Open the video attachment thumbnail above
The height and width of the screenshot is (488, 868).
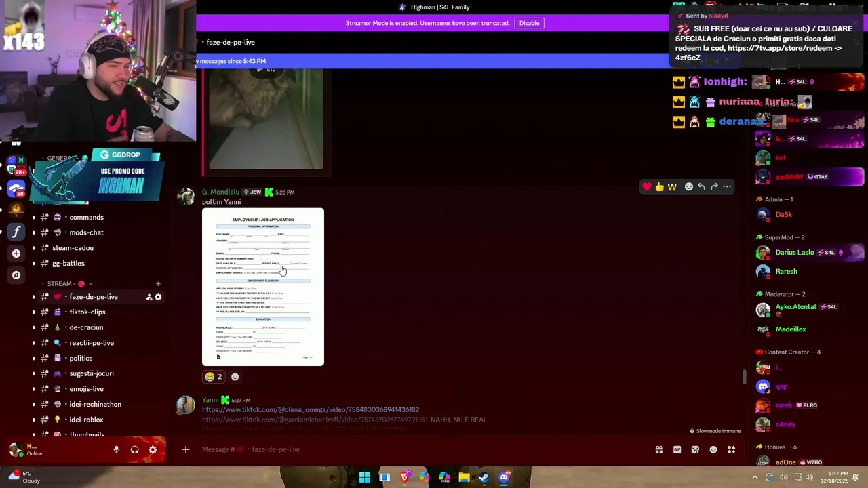tap(266, 119)
